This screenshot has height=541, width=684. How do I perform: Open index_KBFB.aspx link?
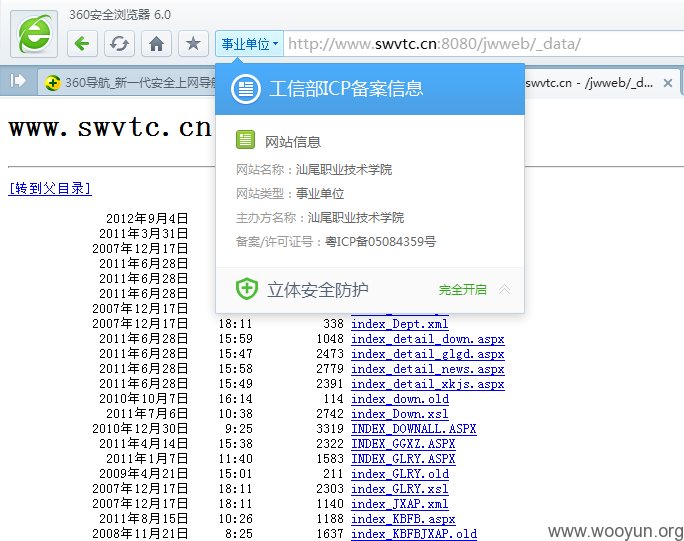(403, 519)
